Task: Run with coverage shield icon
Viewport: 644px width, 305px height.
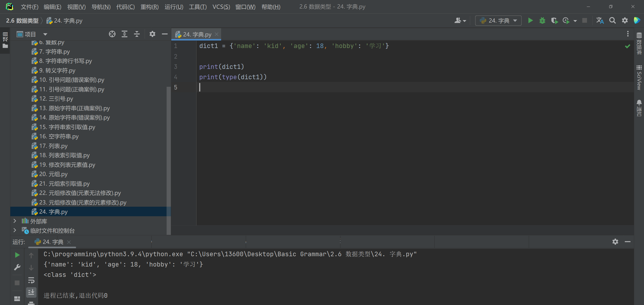Action: 554,21
